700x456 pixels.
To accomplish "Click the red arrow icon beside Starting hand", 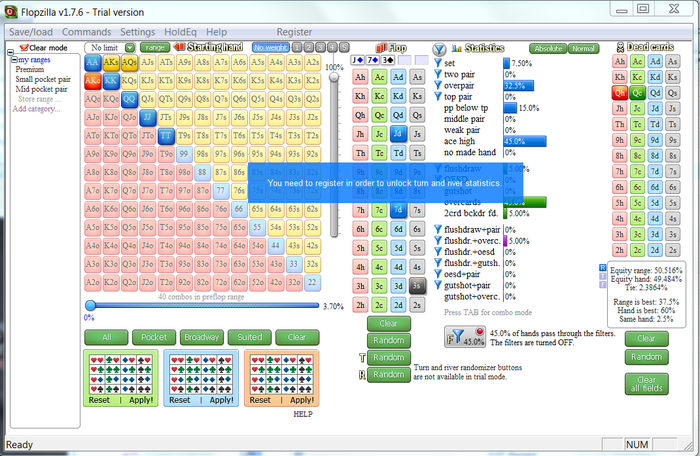I will pos(179,47).
